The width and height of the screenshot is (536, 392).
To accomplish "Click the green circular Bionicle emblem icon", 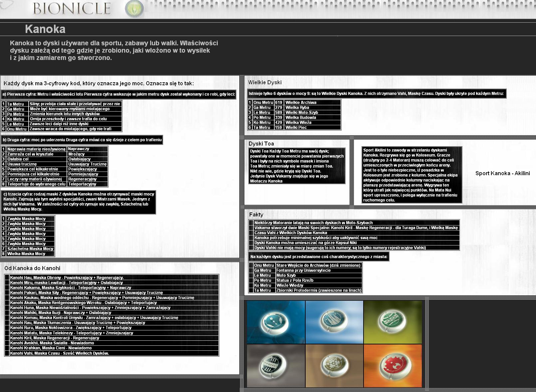I will pyautogui.click(x=134, y=9).
